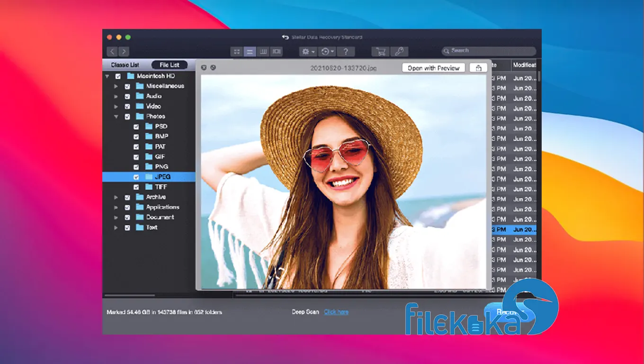644x364 pixels.
Task: Expand the Document folder
Action: (116, 218)
